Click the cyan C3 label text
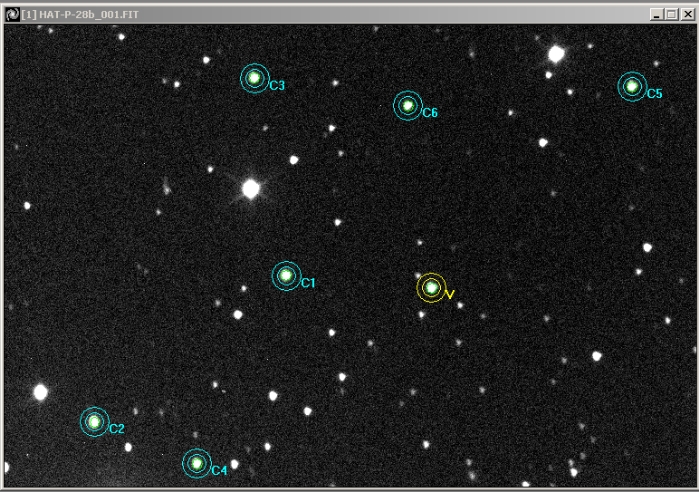The image size is (699, 492). pos(277,86)
